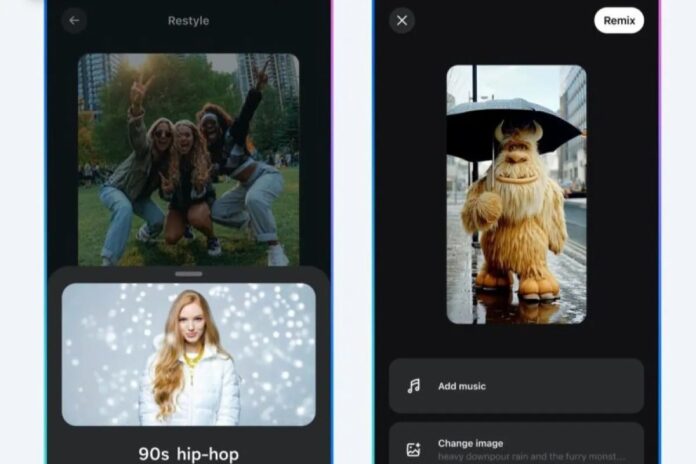Choose the 90s hip-hop style preview image

coord(189,354)
